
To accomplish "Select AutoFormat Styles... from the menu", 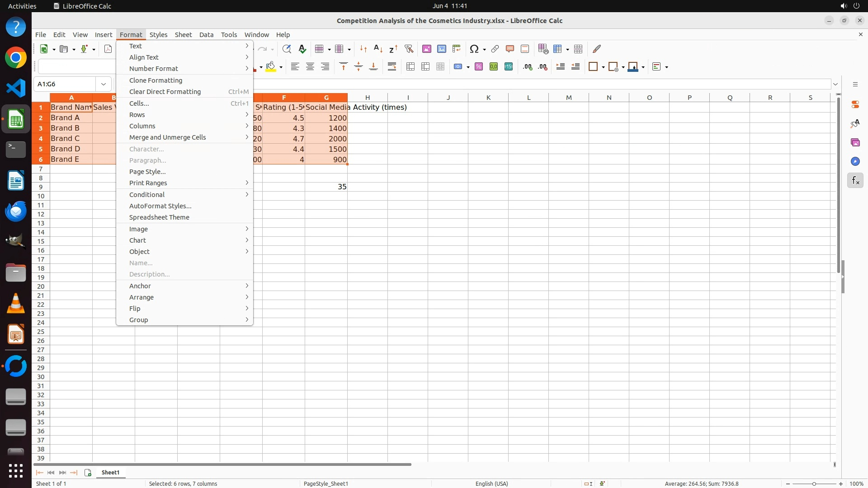I will click(x=160, y=206).
